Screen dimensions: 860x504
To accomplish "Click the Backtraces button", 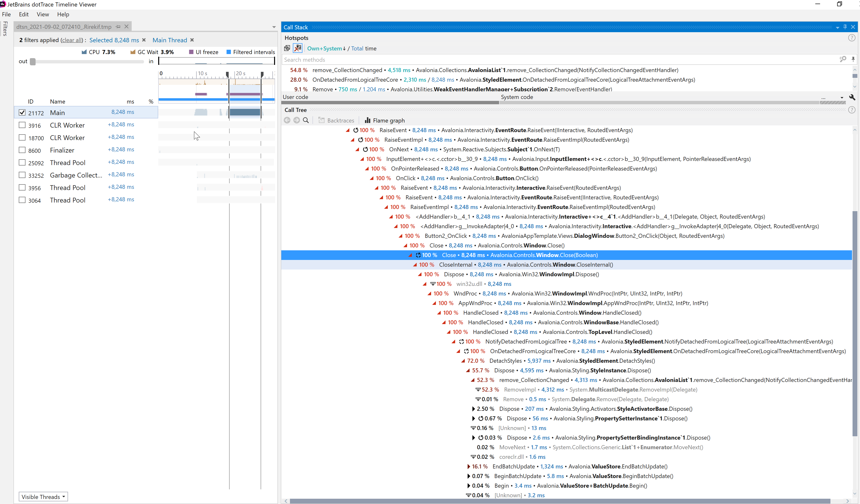I will (336, 120).
